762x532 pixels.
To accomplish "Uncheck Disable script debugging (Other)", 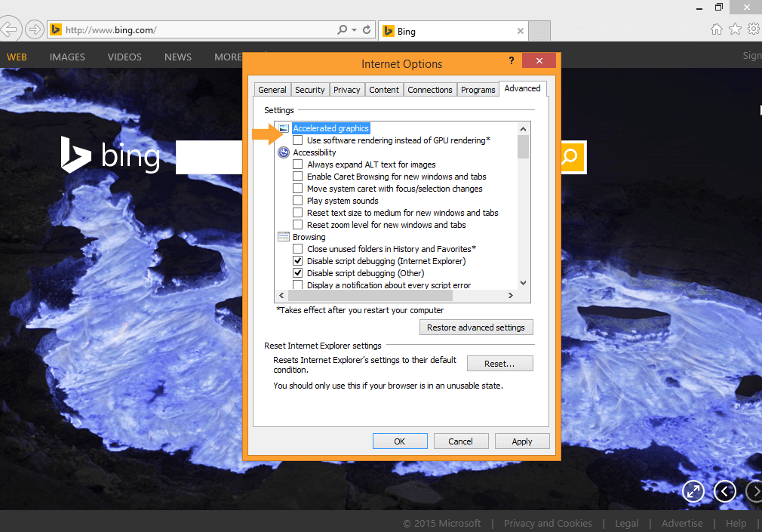I will tap(298, 273).
